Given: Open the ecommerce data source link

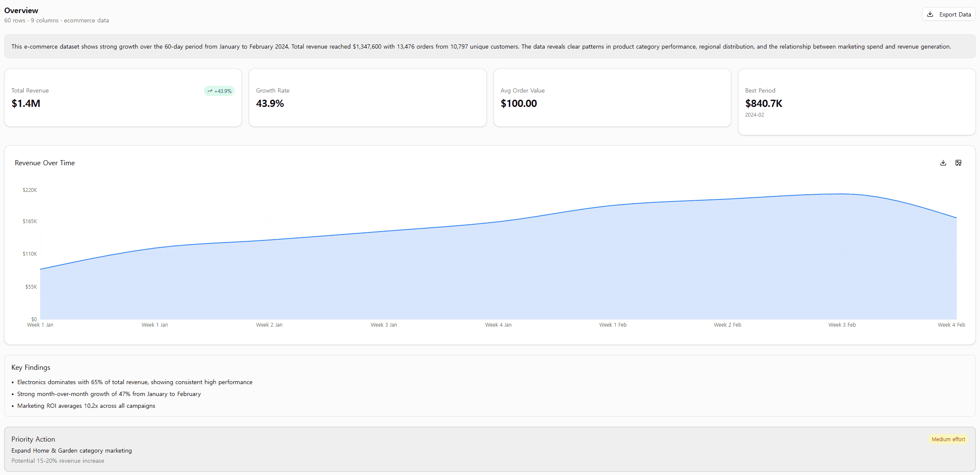Looking at the screenshot, I should point(86,20).
